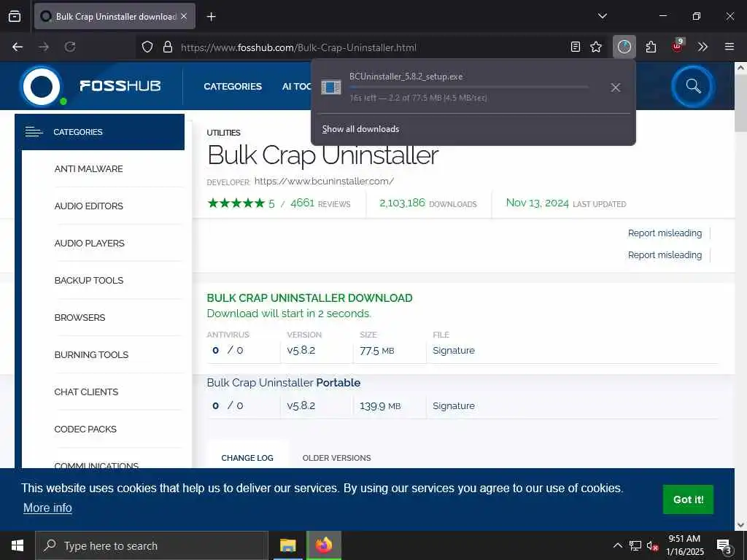Open the network tray icon
747x560 pixels.
[635, 545]
